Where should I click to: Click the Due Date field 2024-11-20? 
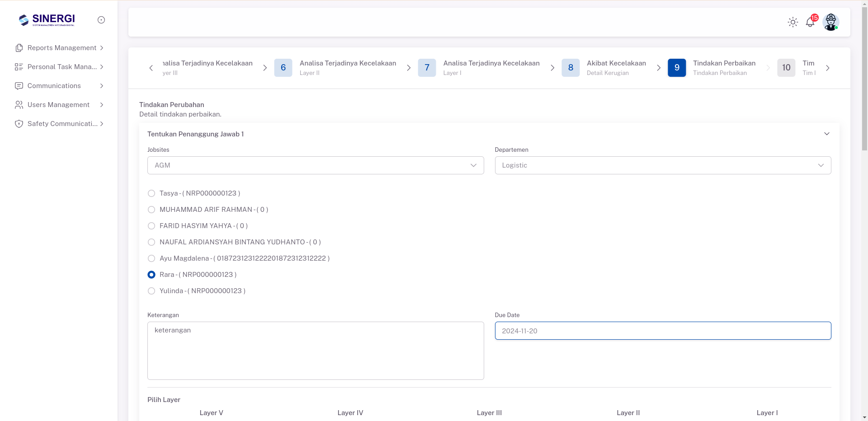pyautogui.click(x=663, y=331)
